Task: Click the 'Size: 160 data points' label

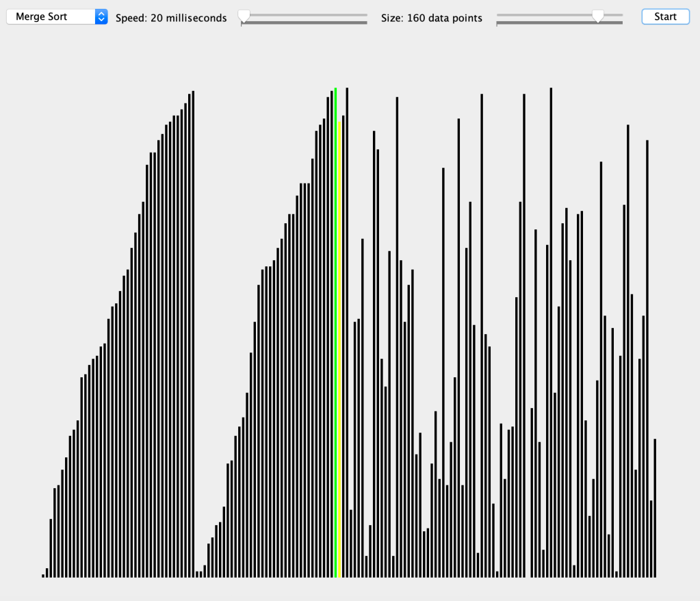Action: (x=432, y=18)
